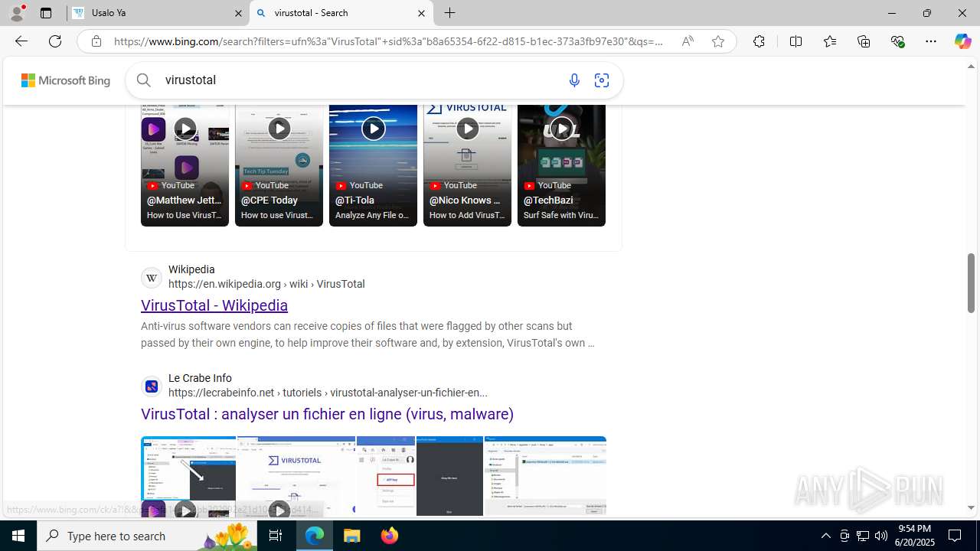Open VirusTotal analyser un fichier en ligne link
Viewport: 980px width, 551px height.
327,414
